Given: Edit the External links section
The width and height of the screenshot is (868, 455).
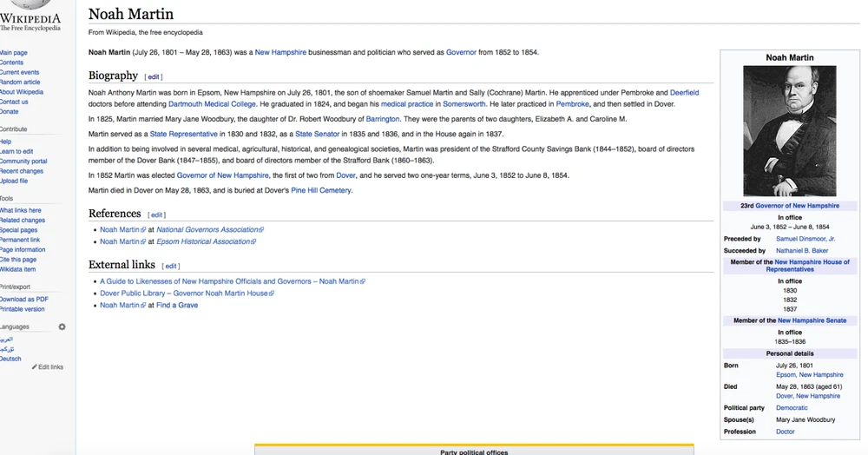Looking at the screenshot, I should pos(171,267).
